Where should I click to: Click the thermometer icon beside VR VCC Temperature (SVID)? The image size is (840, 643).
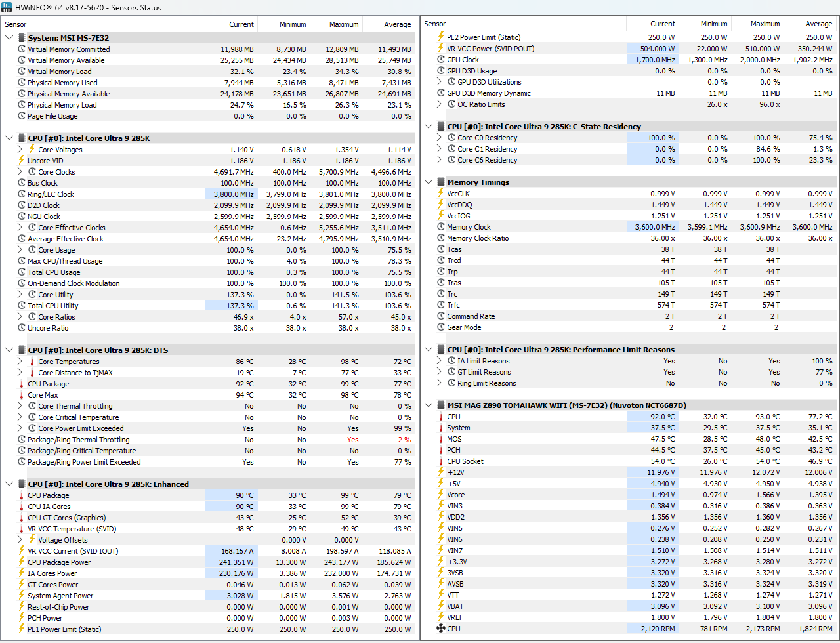coord(22,529)
